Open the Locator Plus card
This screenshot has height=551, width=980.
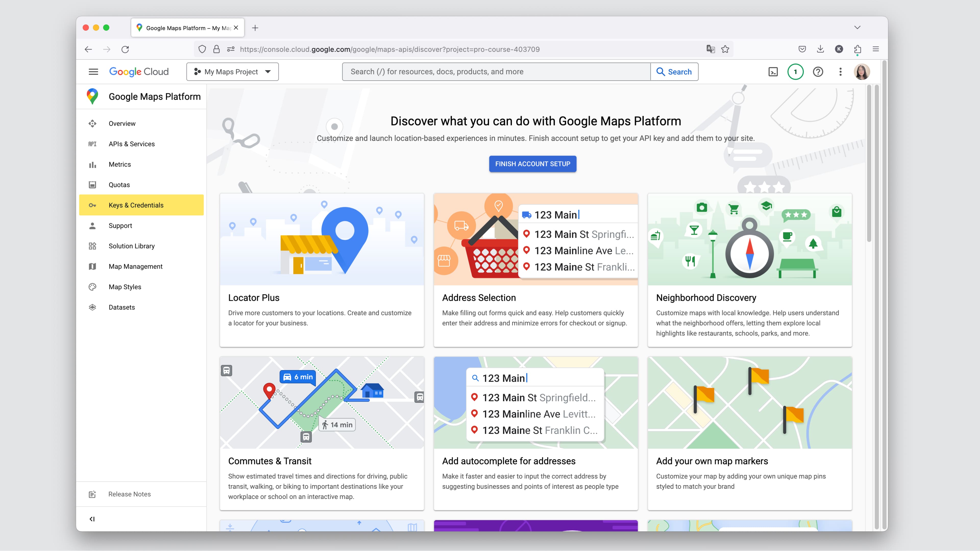322,270
